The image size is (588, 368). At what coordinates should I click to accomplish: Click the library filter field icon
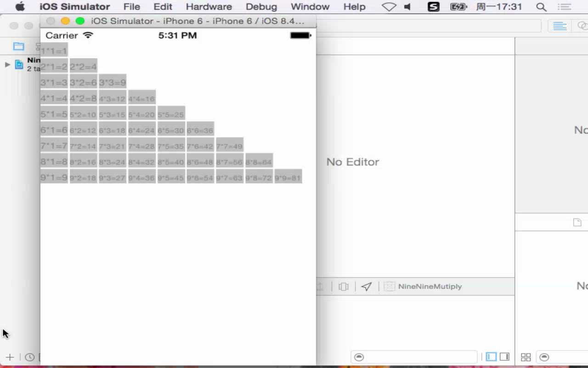click(x=544, y=357)
